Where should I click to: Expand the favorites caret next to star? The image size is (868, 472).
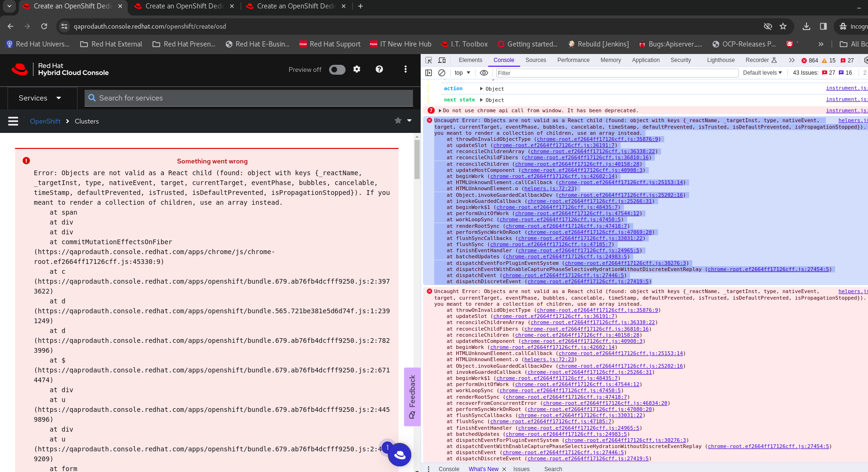(x=409, y=121)
